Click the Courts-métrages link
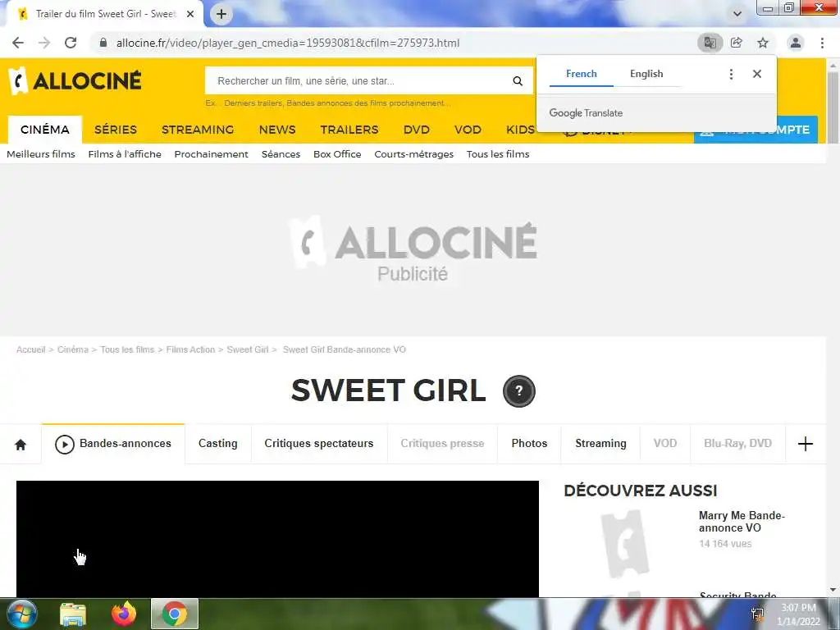The height and width of the screenshot is (630, 840). click(413, 154)
